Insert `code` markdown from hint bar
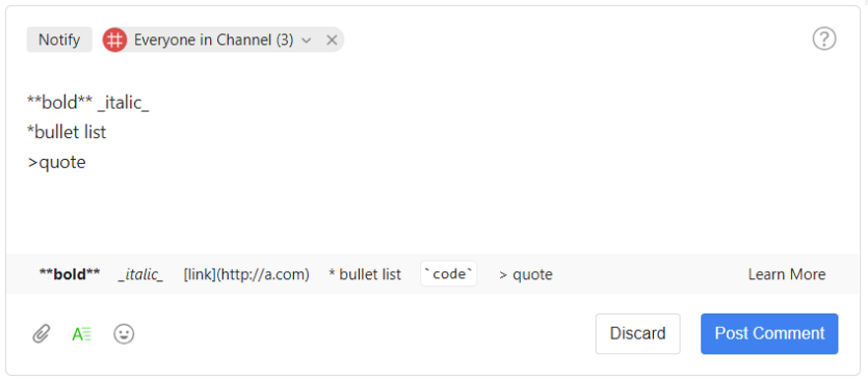868x381 pixels. point(449,273)
